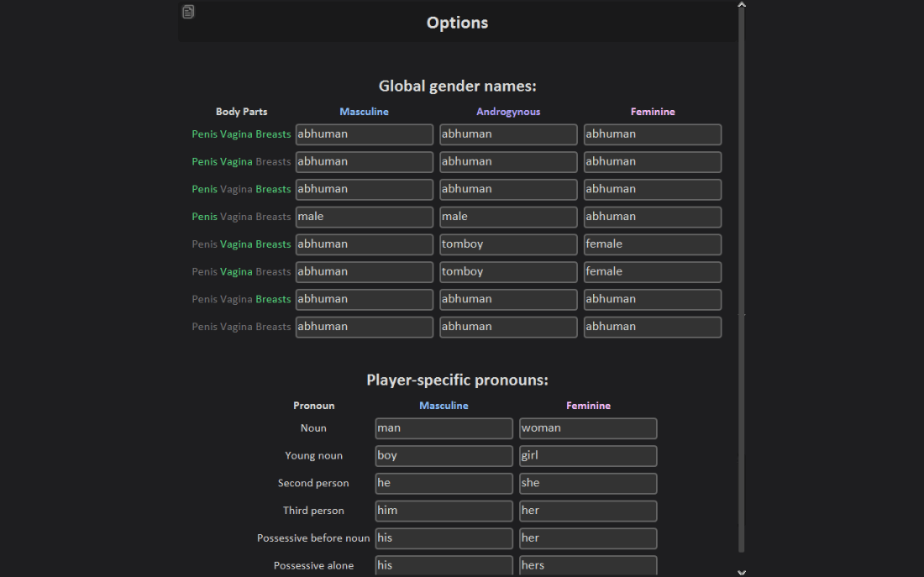Click the Feminine Third person "her" field
This screenshot has height=577, width=924.
(588, 511)
